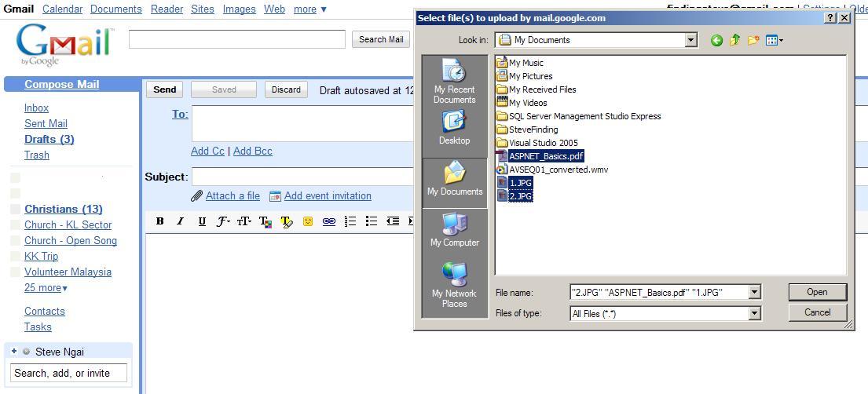The width and height of the screenshot is (868, 394).
Task: Open the View menu icon in dialog
Action: [x=774, y=40]
